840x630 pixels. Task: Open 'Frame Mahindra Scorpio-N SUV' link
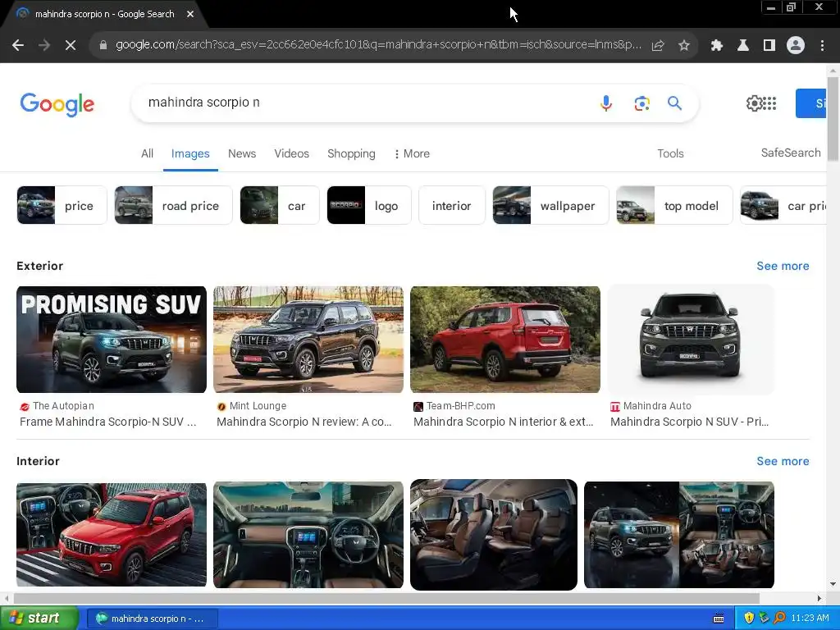pyautogui.click(x=108, y=422)
